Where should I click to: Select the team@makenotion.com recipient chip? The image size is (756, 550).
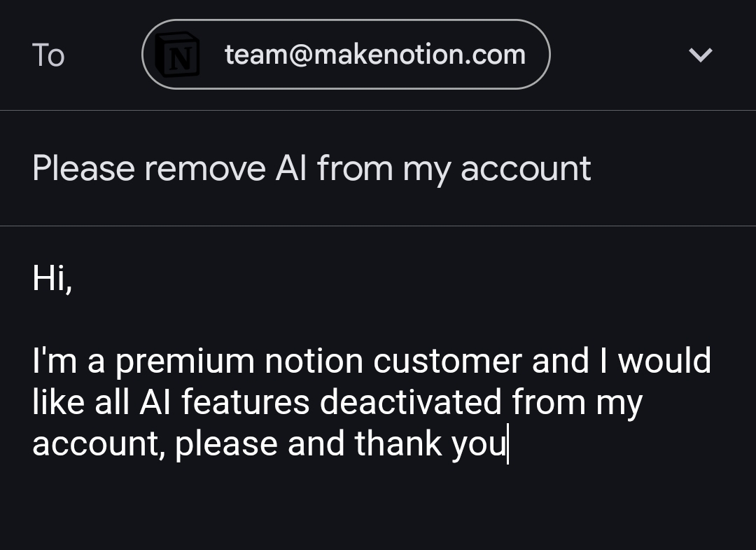click(374, 55)
